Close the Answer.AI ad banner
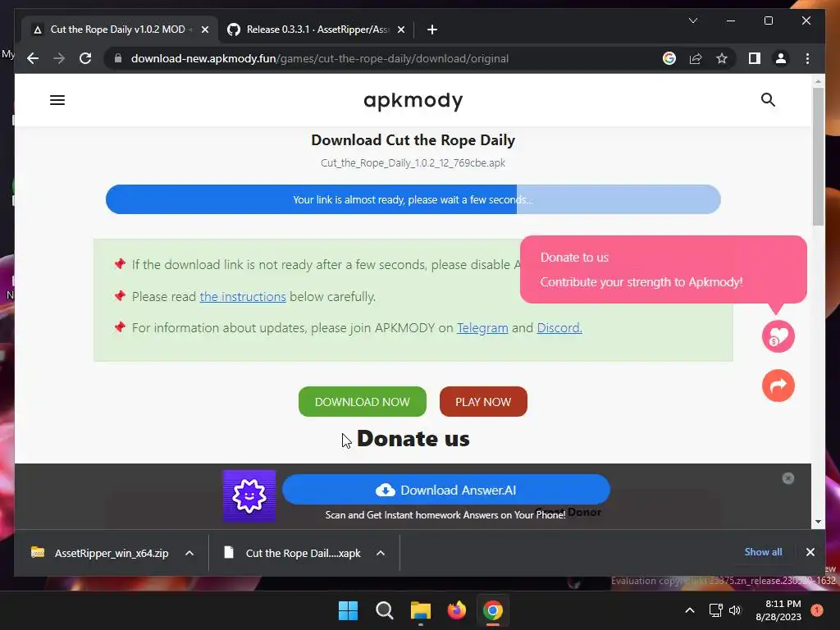The width and height of the screenshot is (840, 630). click(x=787, y=478)
